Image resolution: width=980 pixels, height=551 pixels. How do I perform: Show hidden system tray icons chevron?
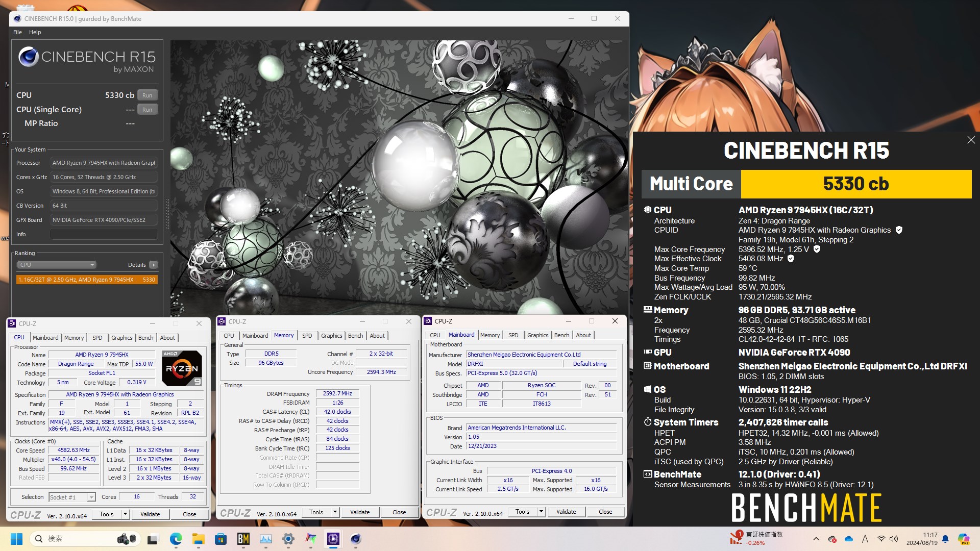[x=816, y=539]
